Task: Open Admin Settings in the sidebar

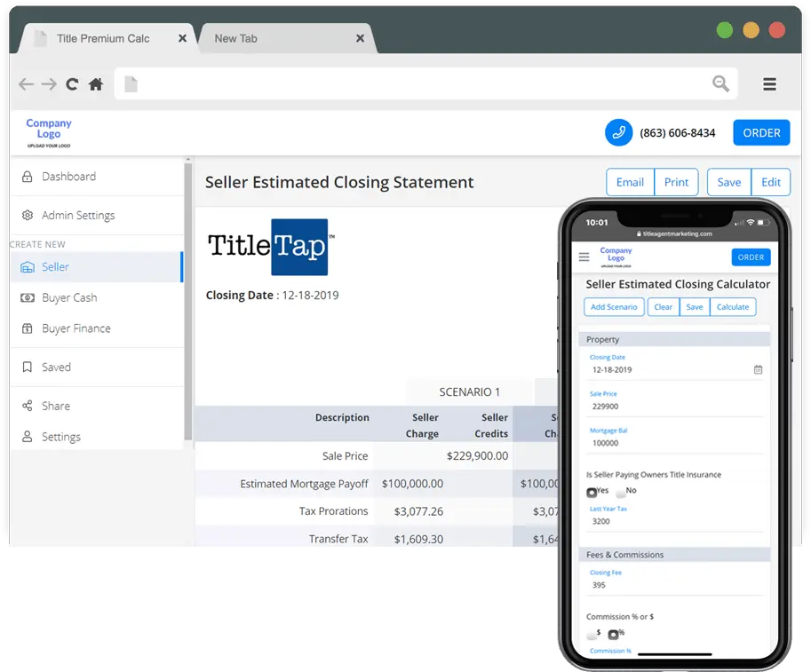Action: (x=97, y=215)
